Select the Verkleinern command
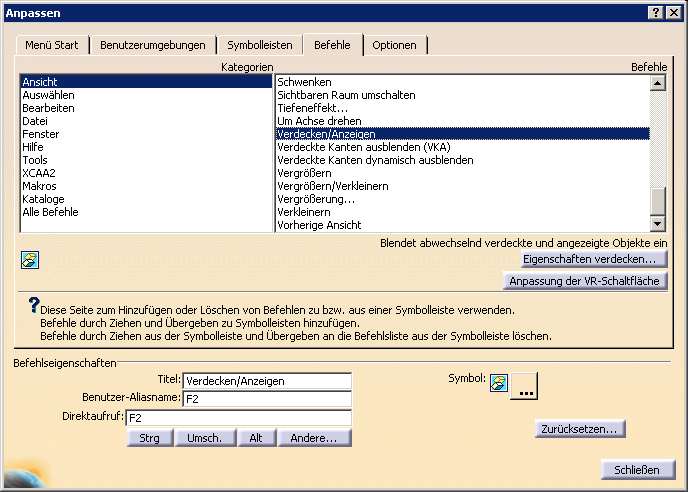The width and height of the screenshot is (688, 492). point(462,212)
